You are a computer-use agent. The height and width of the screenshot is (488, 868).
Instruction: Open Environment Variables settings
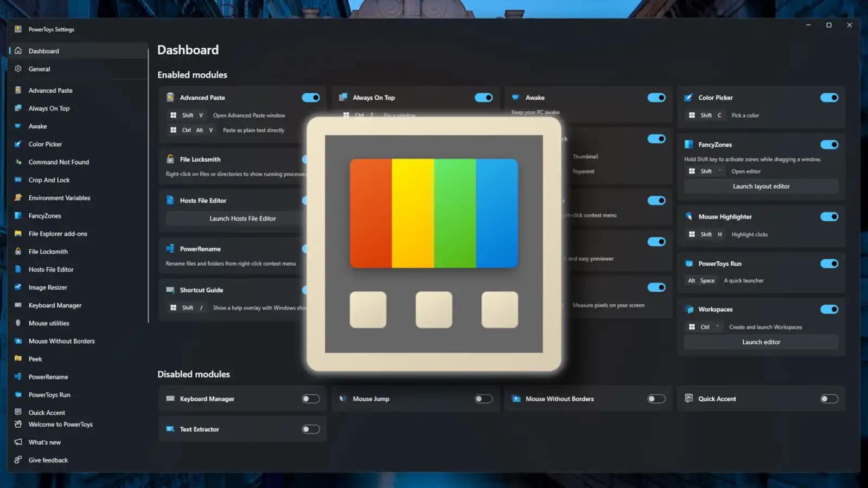point(59,197)
